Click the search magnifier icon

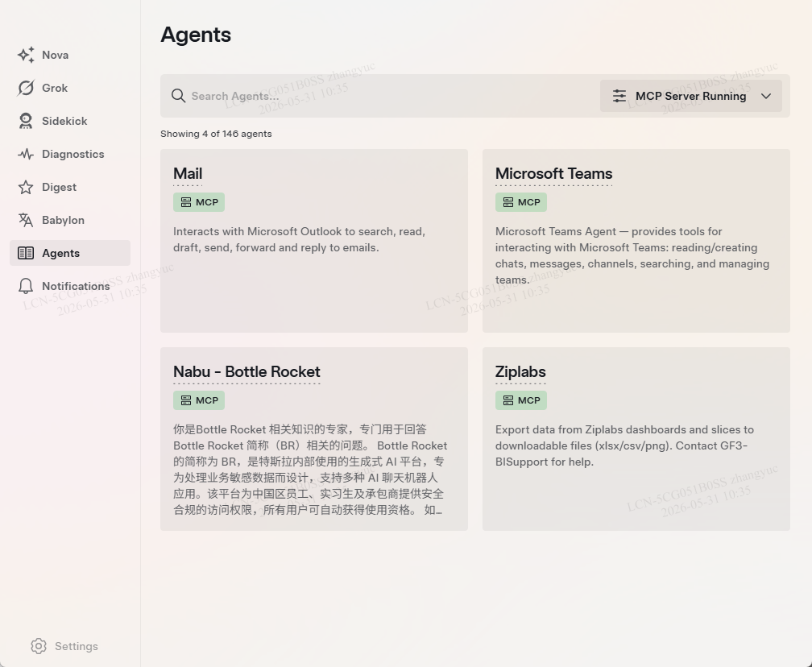pos(178,96)
